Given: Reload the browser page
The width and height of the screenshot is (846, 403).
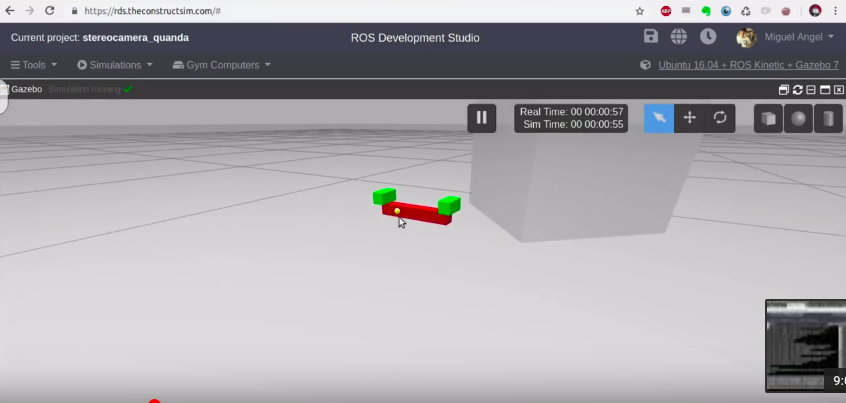Looking at the screenshot, I should click(x=49, y=11).
